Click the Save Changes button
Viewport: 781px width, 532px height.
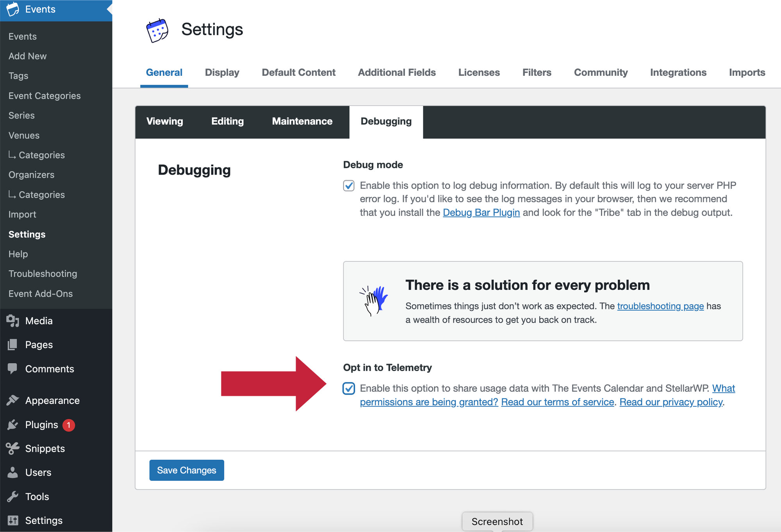click(x=186, y=470)
